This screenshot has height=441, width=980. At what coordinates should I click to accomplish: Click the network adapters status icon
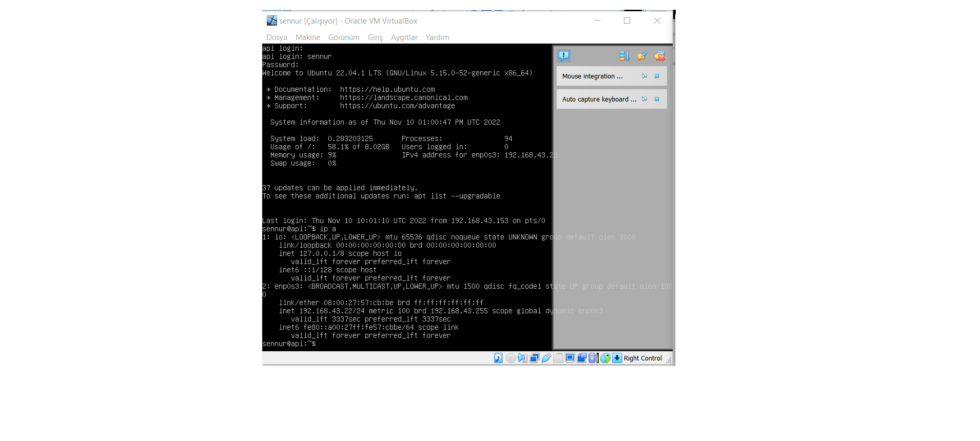click(535, 358)
